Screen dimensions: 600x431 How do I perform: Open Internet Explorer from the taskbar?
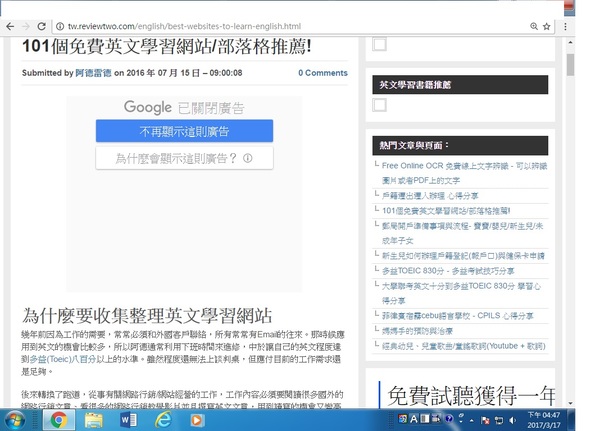tap(163, 420)
